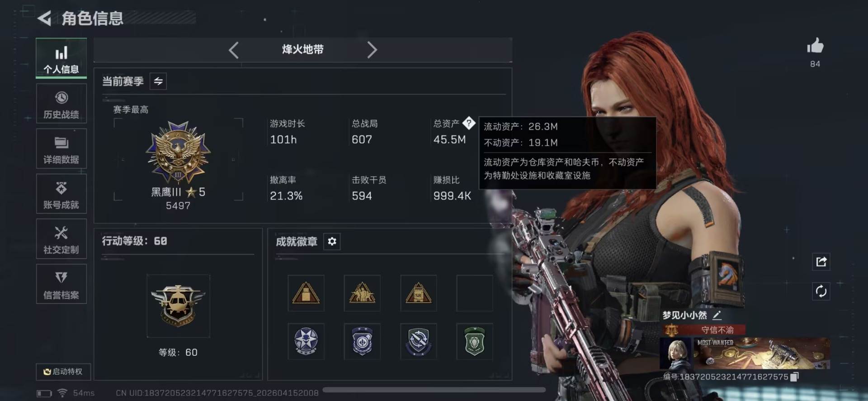This screenshot has width=868, height=401.
Task: Click the share icon on the right edge
Action: [x=821, y=262]
